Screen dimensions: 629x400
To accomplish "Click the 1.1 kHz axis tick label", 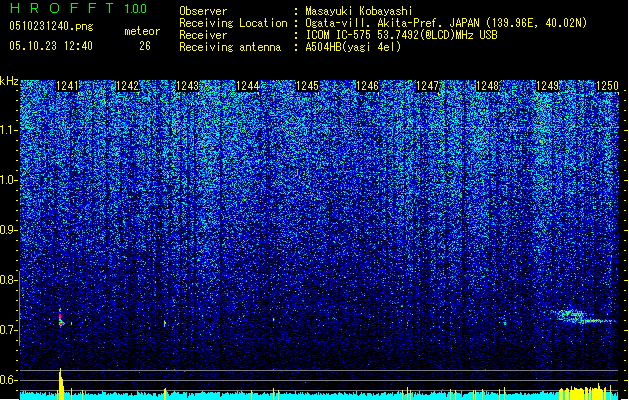I will click(x=8, y=130).
